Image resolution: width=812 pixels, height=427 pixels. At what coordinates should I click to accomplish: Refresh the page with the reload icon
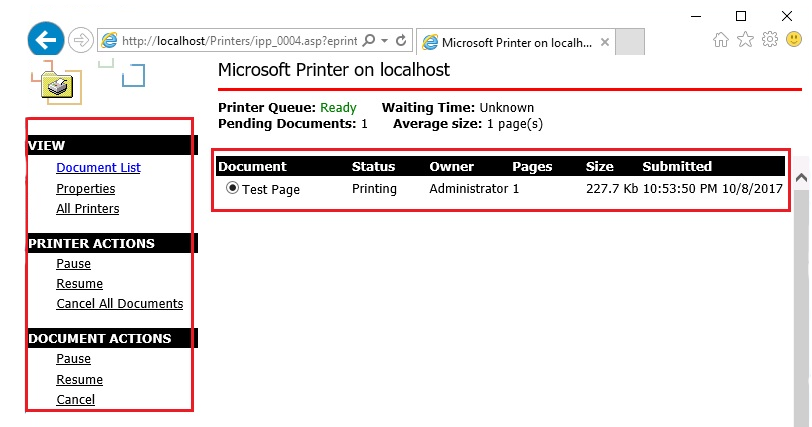tap(401, 41)
